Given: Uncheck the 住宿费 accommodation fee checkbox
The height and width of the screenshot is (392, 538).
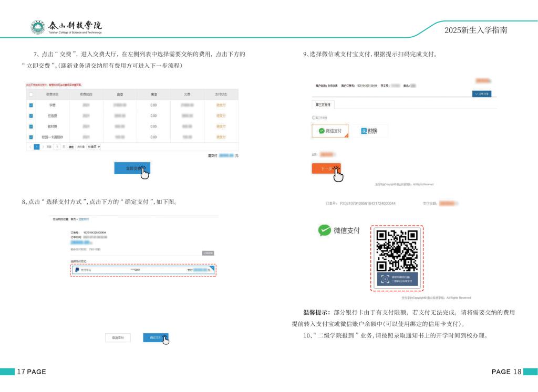Looking at the screenshot, I should 31,115.
